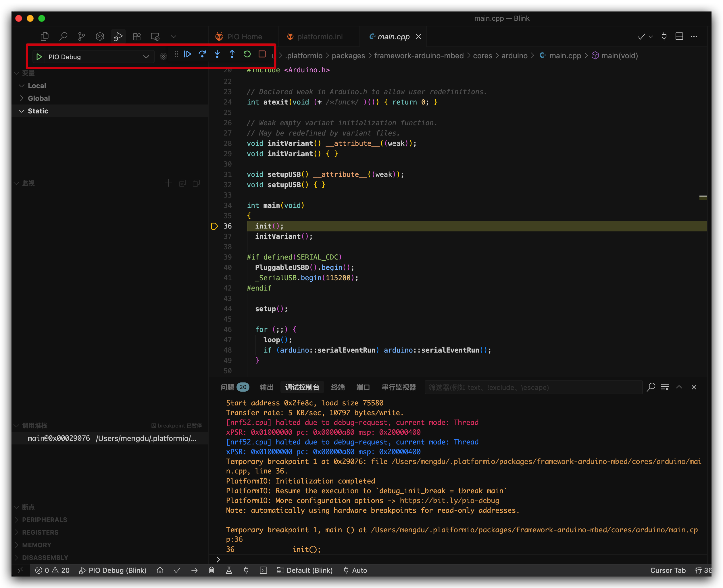
Task: Open the PIO Debug configuration dropdown
Action: point(146,57)
